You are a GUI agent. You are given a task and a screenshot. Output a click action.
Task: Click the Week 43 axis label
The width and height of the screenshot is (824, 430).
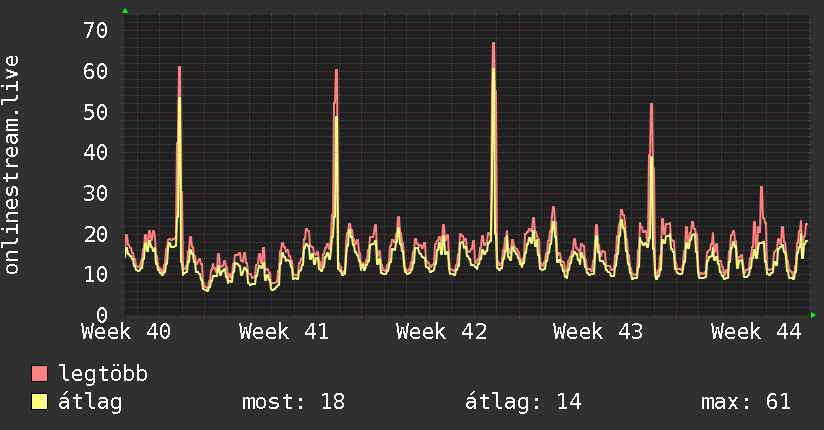point(598,332)
